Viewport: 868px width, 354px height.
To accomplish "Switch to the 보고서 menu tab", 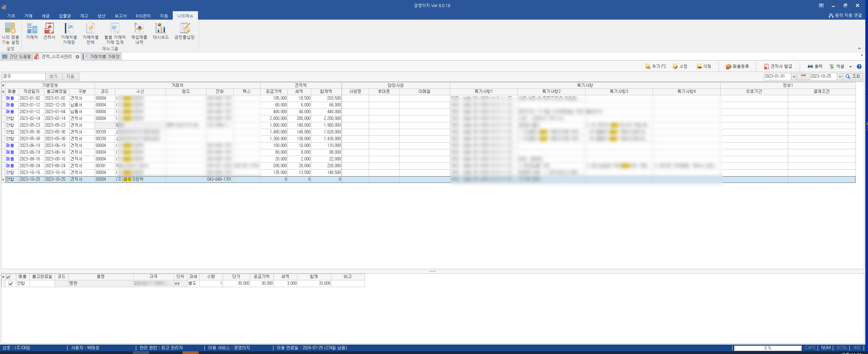I will (x=120, y=16).
